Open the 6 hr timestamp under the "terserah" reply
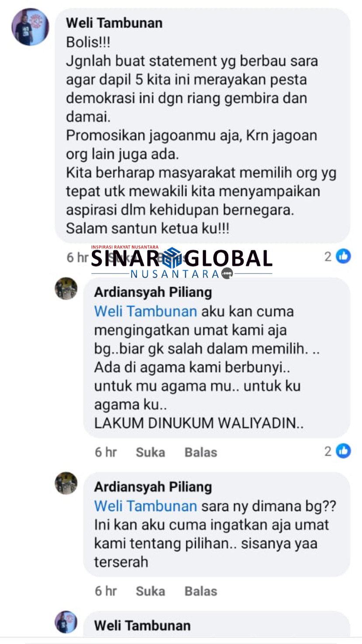 click(106, 591)
